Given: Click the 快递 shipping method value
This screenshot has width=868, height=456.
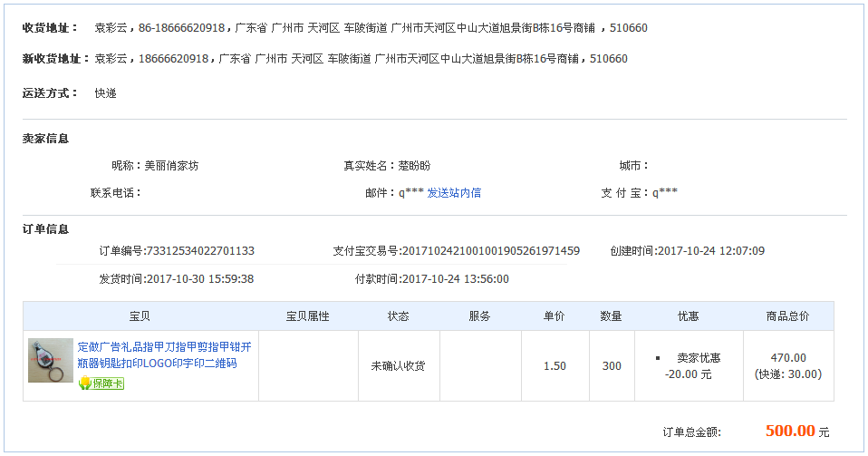Looking at the screenshot, I should (105, 93).
